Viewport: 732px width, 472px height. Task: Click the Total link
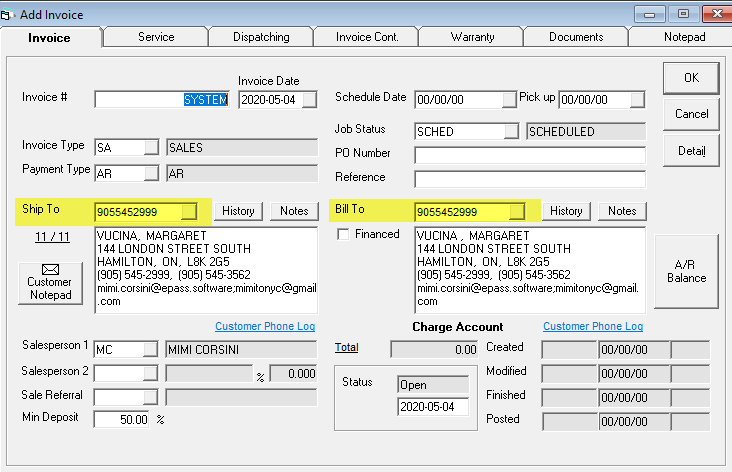(x=346, y=347)
